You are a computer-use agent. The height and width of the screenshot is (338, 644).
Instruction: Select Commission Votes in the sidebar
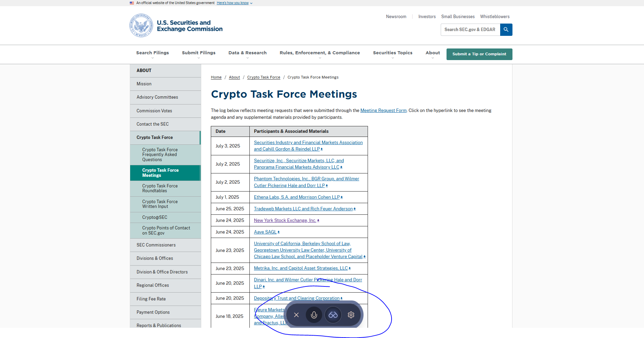coord(165,111)
